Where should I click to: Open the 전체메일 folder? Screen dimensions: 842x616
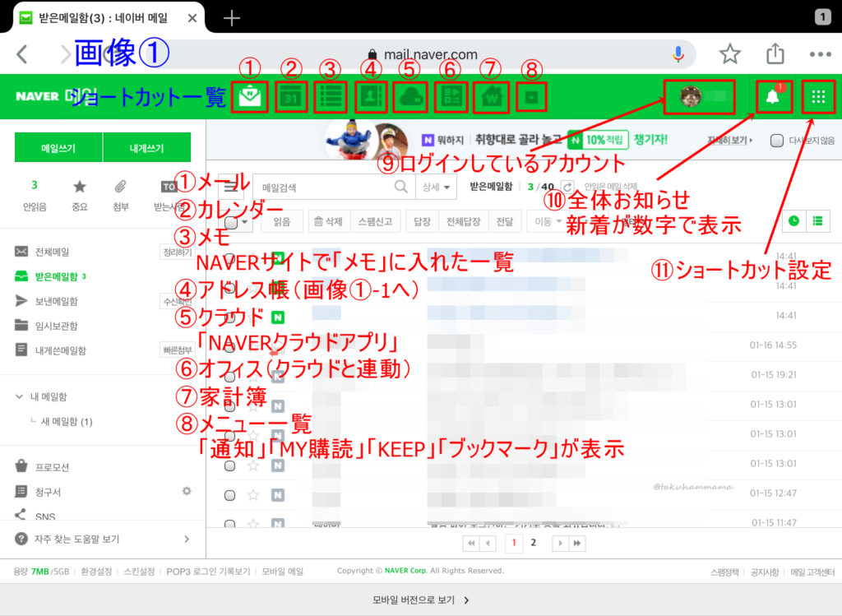pos(52,252)
